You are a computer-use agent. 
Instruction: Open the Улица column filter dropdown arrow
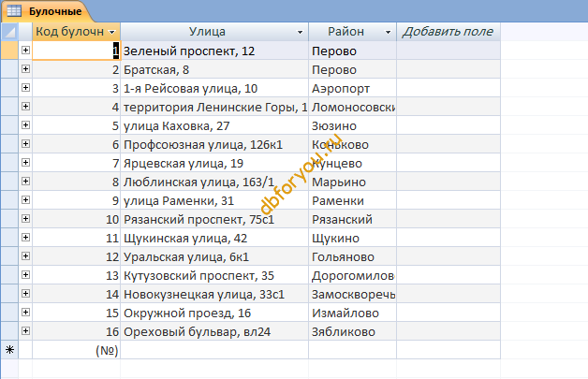click(300, 32)
